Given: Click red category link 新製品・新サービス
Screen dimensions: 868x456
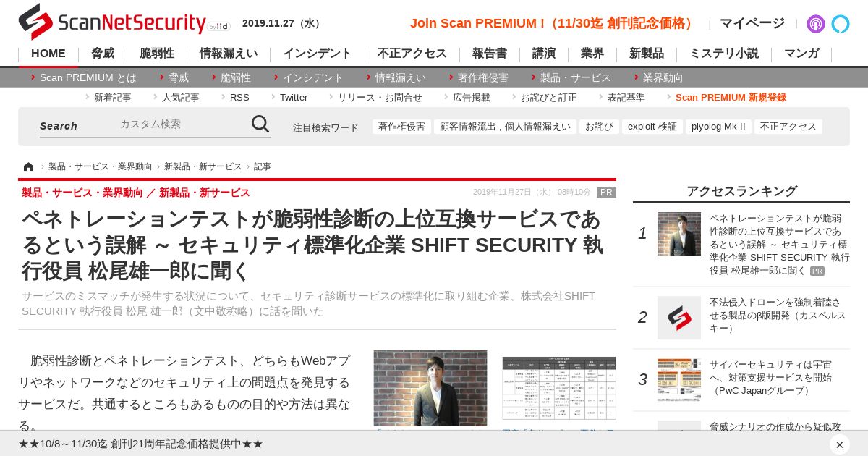Looking at the screenshot, I should pyautogui.click(x=205, y=193).
